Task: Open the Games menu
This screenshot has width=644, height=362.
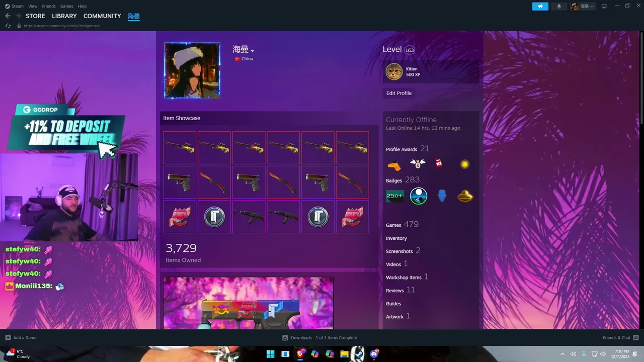Action: [x=66, y=6]
